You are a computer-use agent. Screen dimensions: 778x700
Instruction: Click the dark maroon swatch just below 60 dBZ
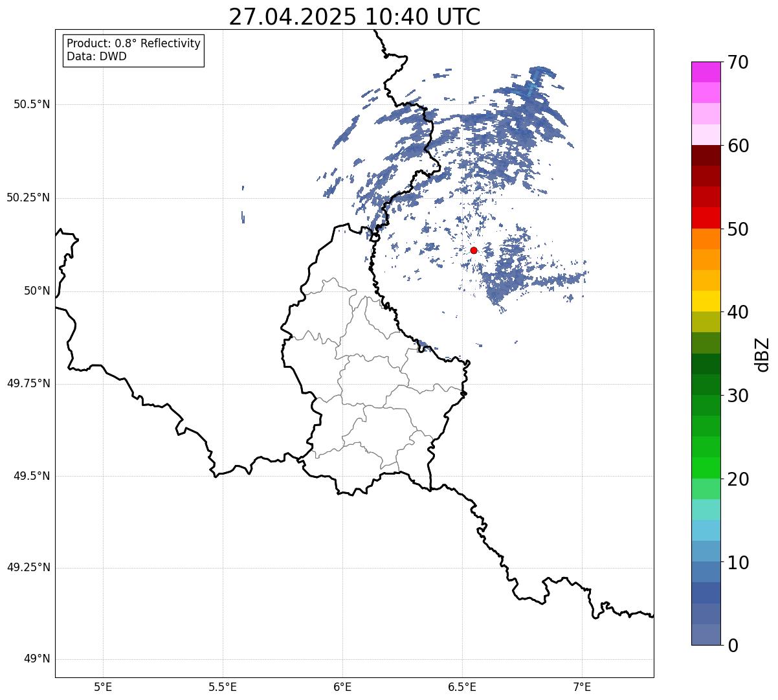(706, 155)
